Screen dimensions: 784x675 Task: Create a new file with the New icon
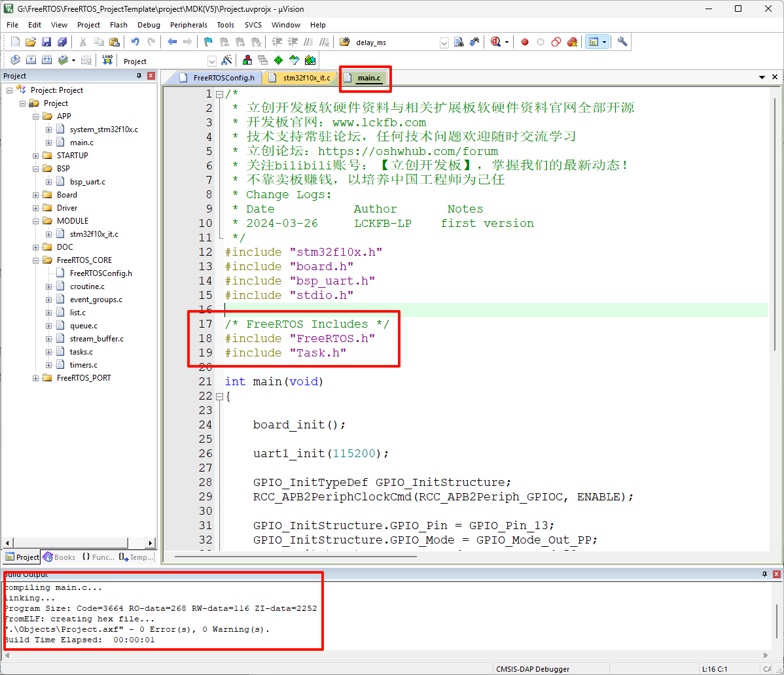(x=15, y=42)
